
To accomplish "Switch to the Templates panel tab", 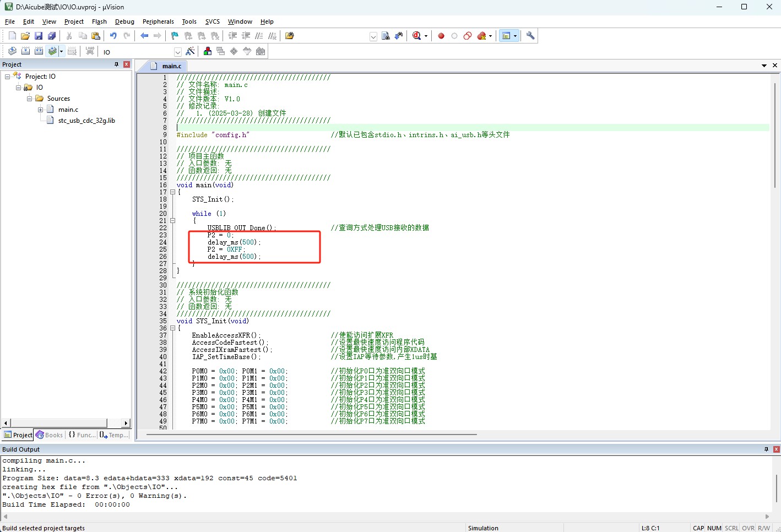I will [x=114, y=435].
